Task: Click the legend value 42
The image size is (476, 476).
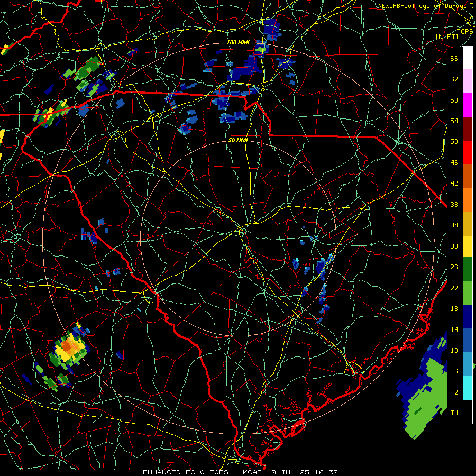Action: 454,184
